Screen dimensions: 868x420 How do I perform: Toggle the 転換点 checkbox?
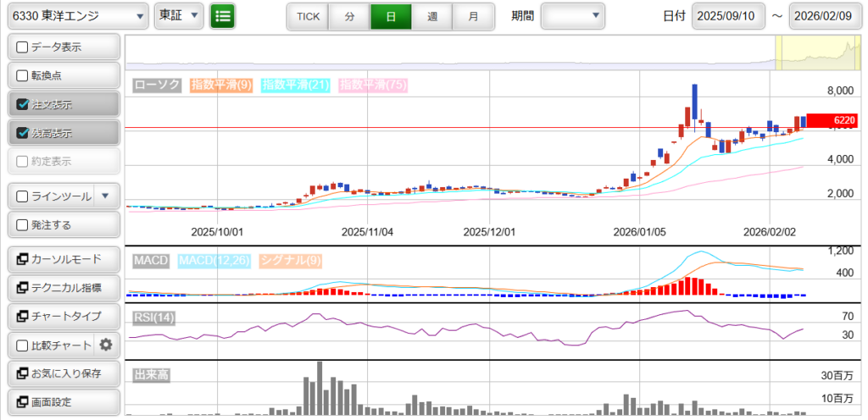tap(23, 75)
